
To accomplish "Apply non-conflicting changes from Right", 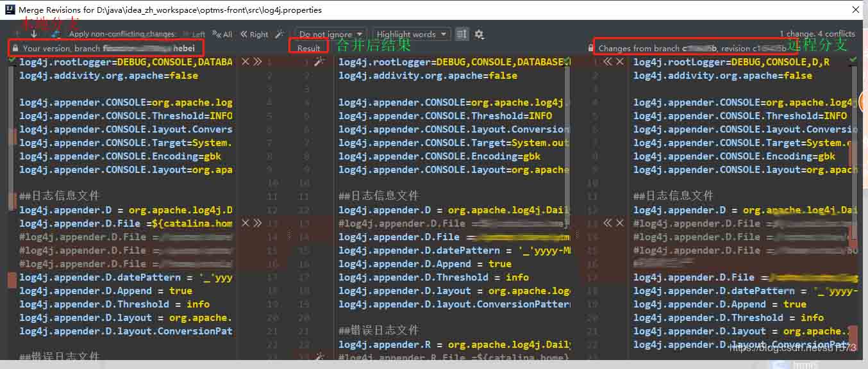I will click(x=255, y=35).
